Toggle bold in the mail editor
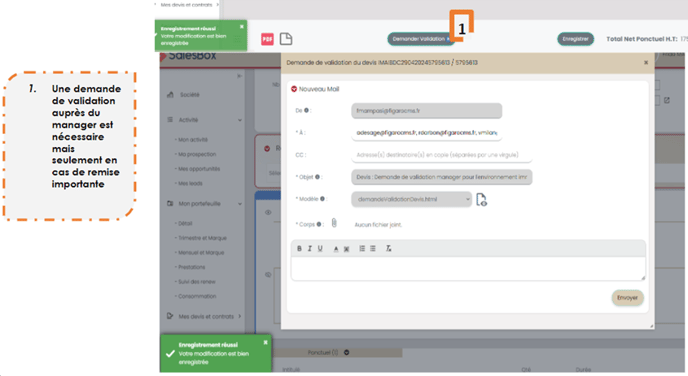688x376 pixels. pos(299,249)
